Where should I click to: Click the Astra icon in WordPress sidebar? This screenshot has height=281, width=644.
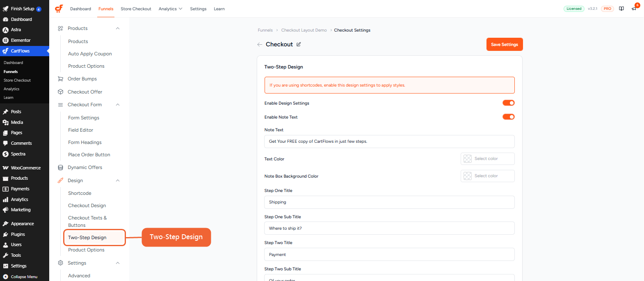click(x=5, y=30)
